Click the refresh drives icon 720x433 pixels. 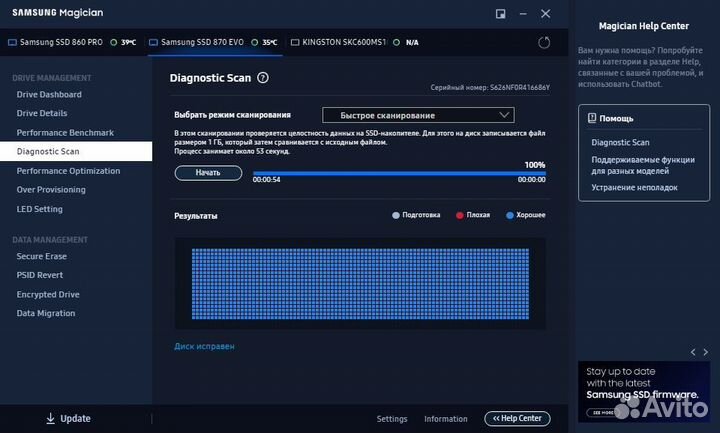[x=544, y=43]
